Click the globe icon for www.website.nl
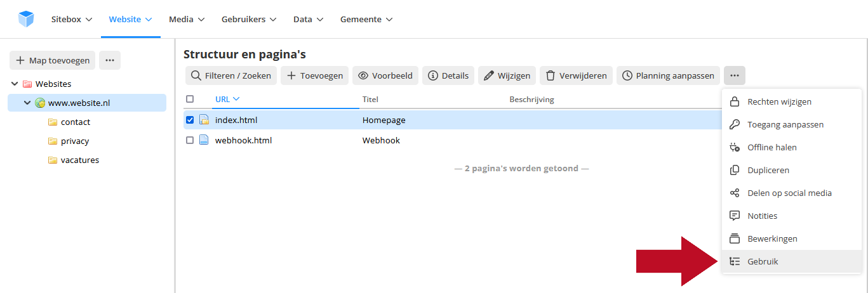Viewport: 868px width, 293px height. click(x=40, y=103)
